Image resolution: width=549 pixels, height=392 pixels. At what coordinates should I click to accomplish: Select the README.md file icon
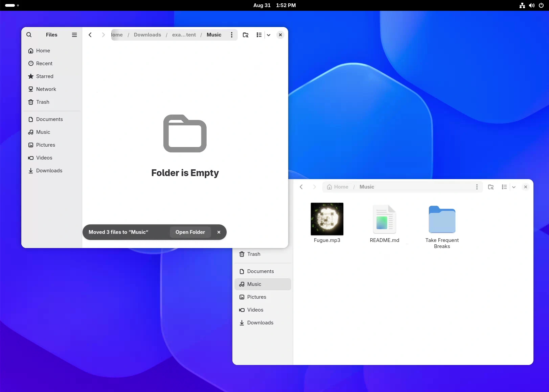click(385, 219)
